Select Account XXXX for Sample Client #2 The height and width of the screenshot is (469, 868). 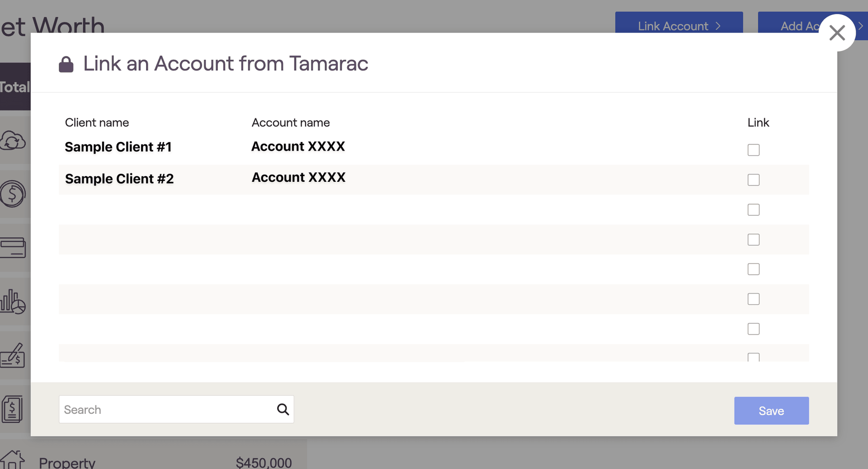pos(298,177)
